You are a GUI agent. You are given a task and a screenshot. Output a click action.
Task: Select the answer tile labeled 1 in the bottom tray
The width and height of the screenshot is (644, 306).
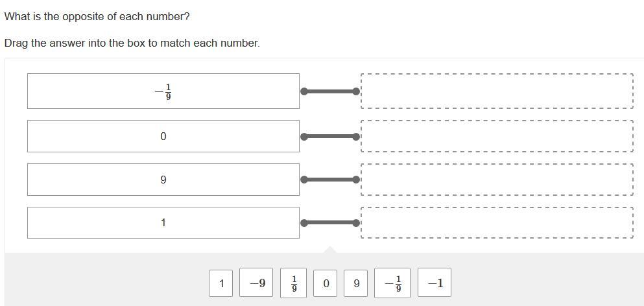(222, 283)
